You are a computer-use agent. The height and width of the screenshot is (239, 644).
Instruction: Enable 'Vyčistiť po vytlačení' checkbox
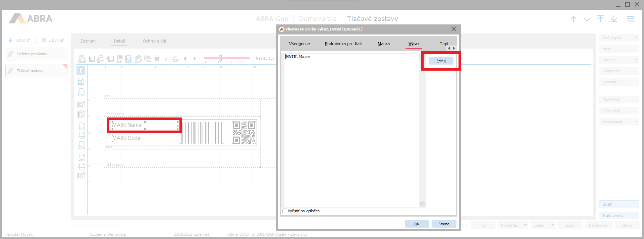coord(285,211)
